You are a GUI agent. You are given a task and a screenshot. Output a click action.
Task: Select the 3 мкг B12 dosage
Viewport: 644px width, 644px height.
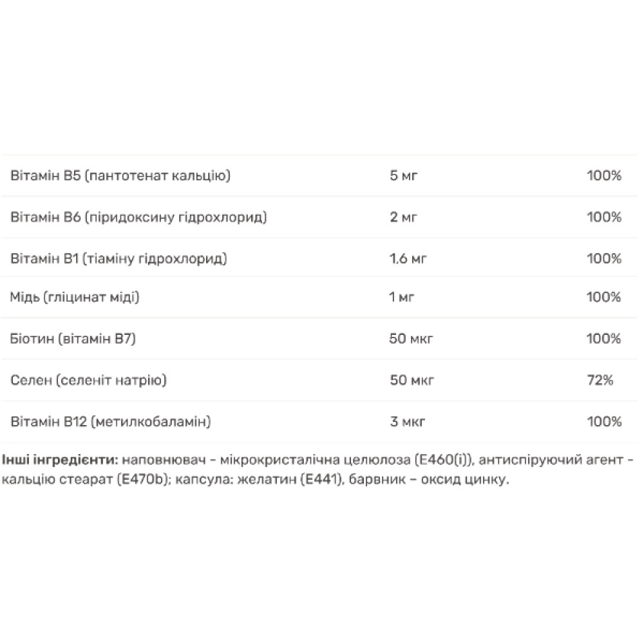click(x=408, y=422)
